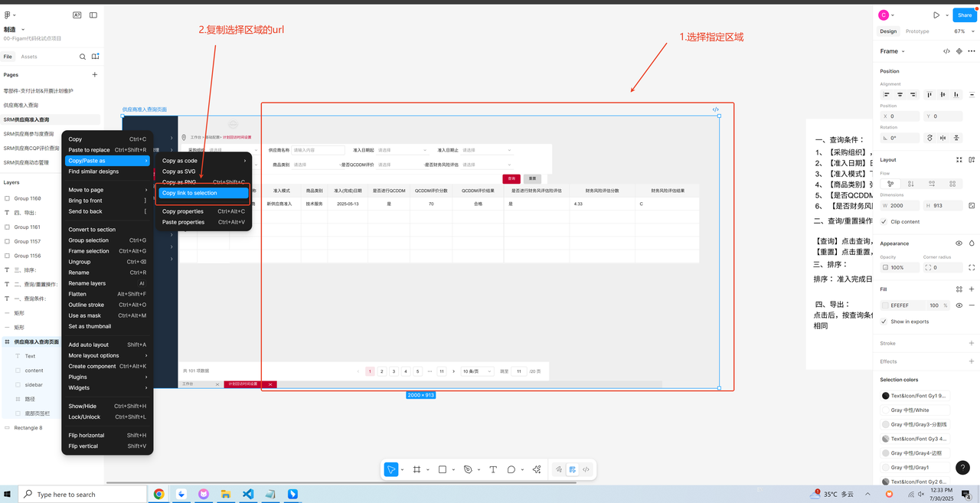Select the Comment tool in bottom toolbar
This screenshot has width=980, height=503.
pos(511,469)
